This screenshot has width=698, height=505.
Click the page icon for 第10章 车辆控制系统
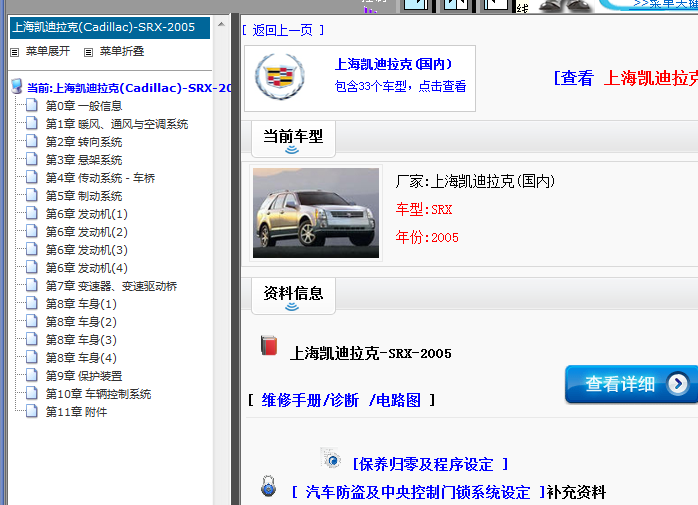pyautogui.click(x=32, y=393)
